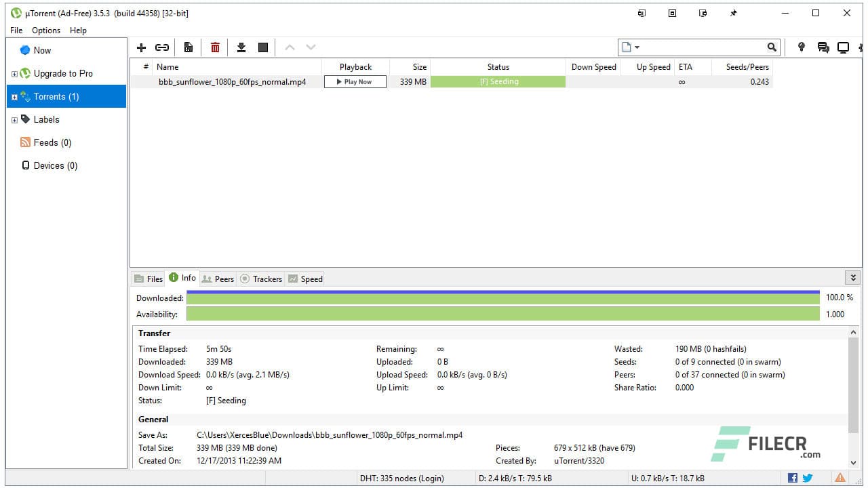Open the Options menu
The width and height of the screenshot is (868, 488).
coord(45,30)
